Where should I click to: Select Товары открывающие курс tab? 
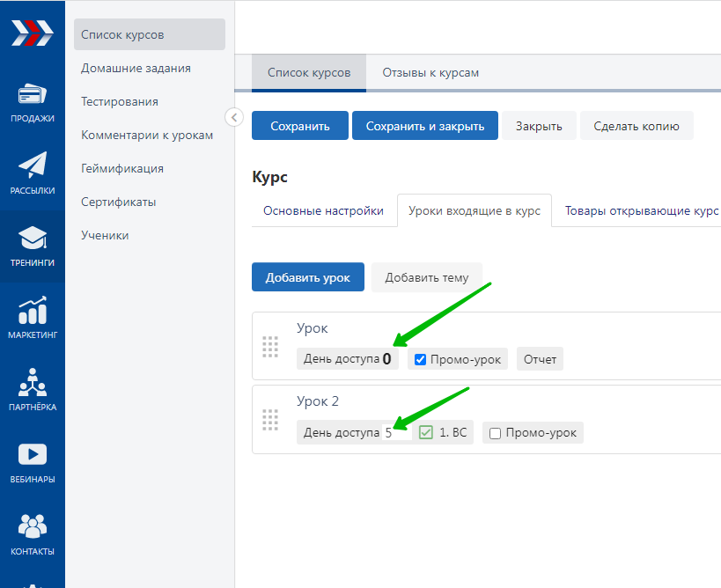tap(641, 211)
